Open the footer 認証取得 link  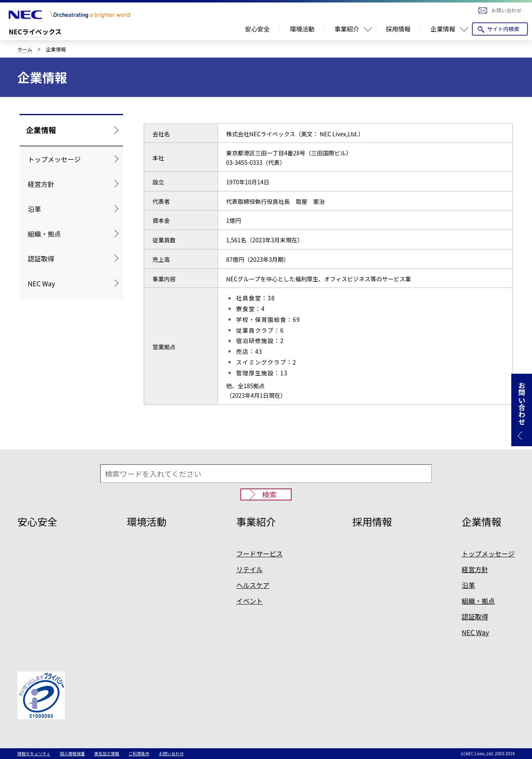click(x=475, y=617)
